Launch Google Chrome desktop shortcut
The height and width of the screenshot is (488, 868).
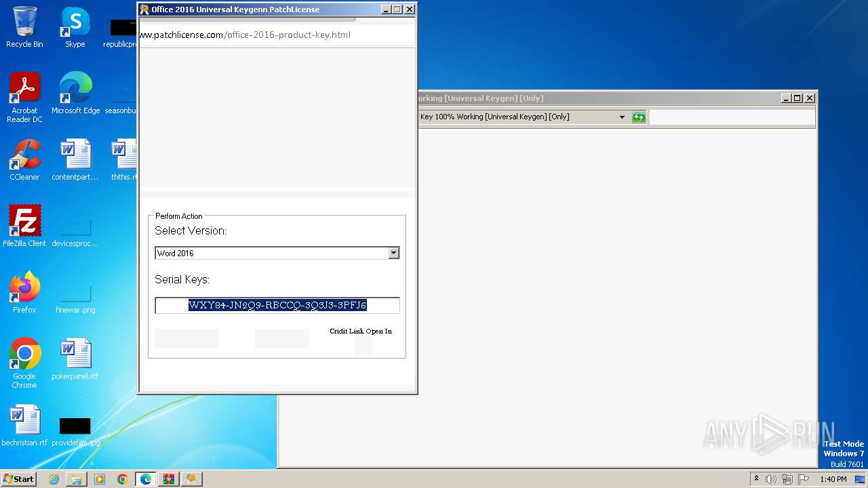point(24,363)
